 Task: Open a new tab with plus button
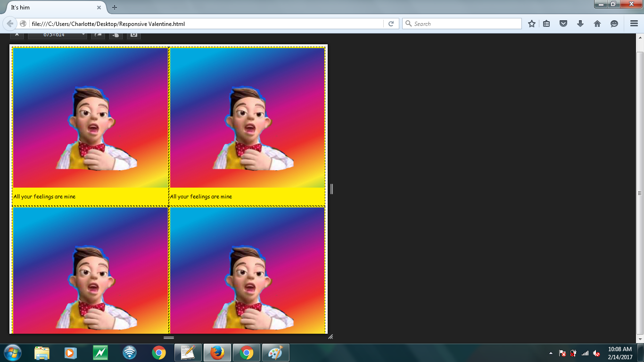pyautogui.click(x=115, y=8)
